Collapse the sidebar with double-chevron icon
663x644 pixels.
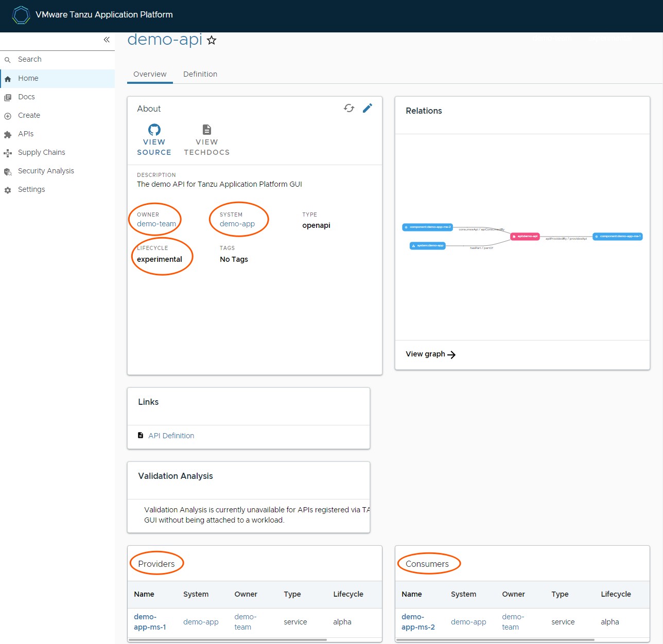(x=107, y=40)
